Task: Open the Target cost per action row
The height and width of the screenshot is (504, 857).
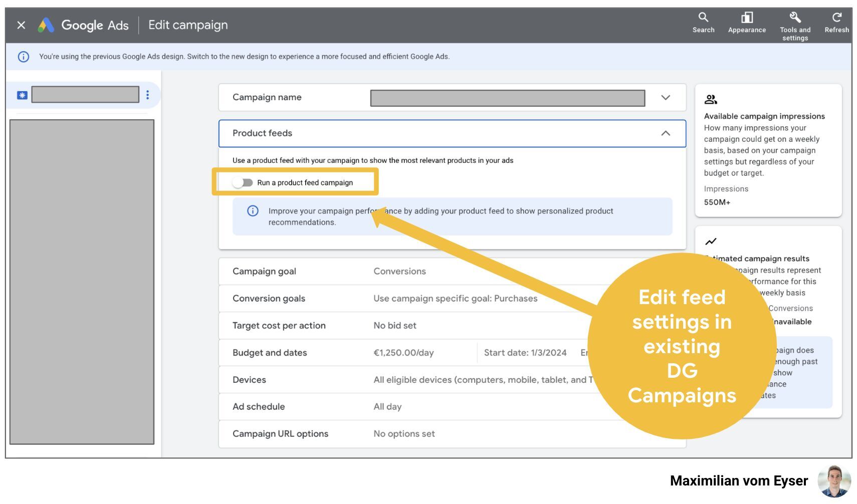Action: 452,326
